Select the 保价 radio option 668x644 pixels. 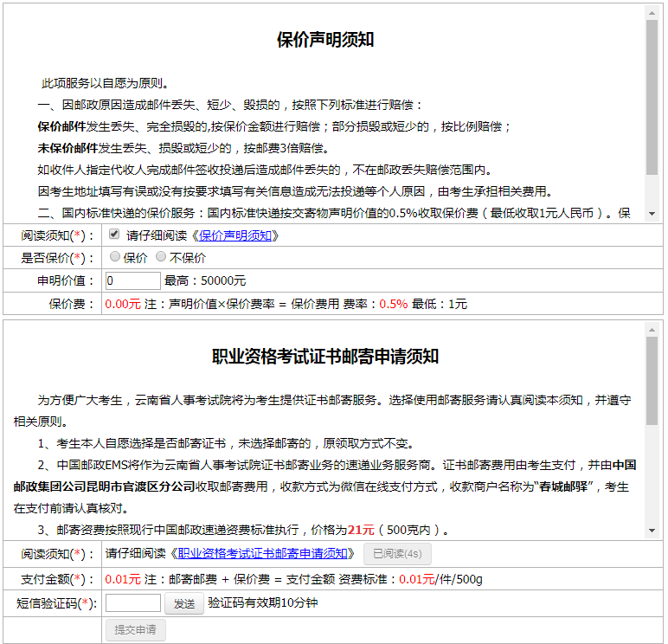115,257
